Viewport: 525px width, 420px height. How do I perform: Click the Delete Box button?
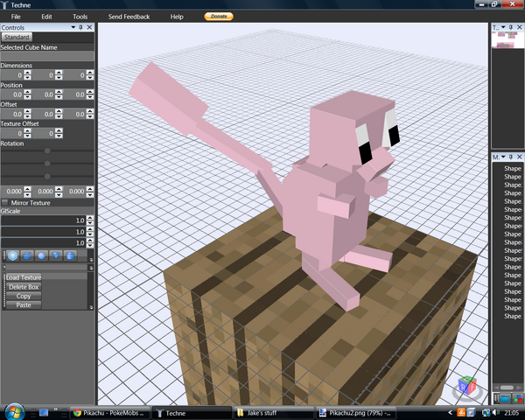coord(24,287)
